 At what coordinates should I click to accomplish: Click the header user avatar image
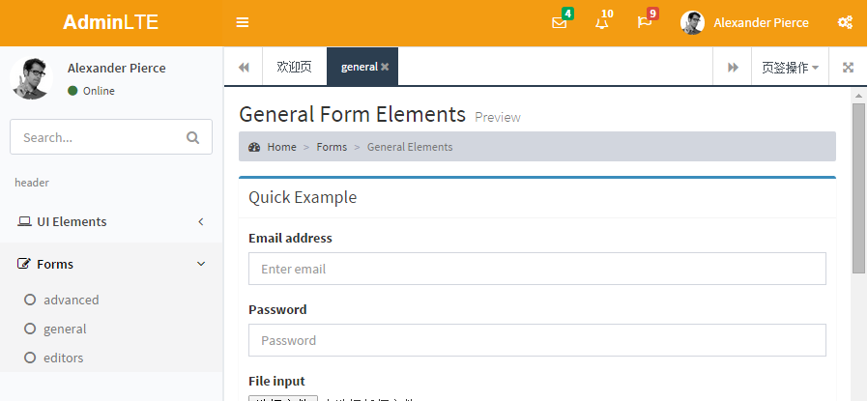tap(692, 22)
